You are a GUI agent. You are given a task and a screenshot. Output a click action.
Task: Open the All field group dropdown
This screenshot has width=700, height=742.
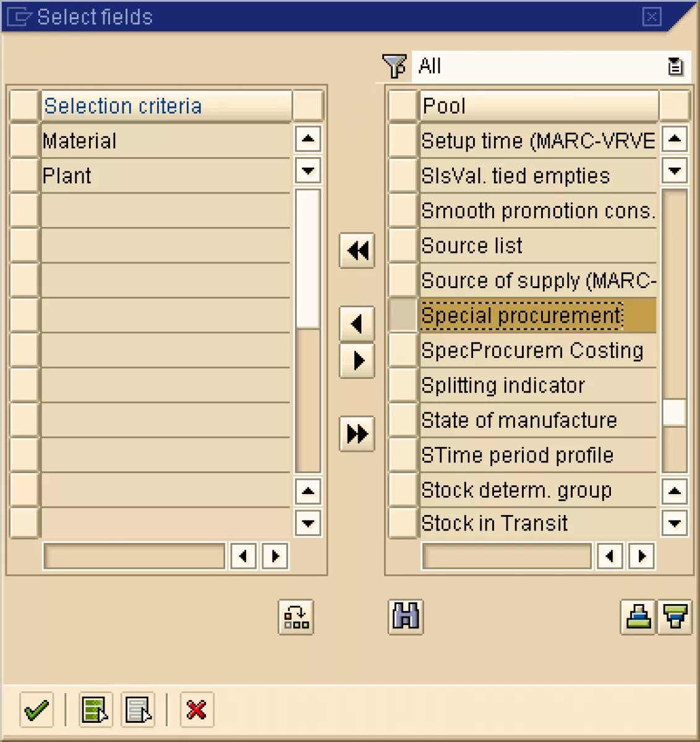pyautogui.click(x=675, y=66)
